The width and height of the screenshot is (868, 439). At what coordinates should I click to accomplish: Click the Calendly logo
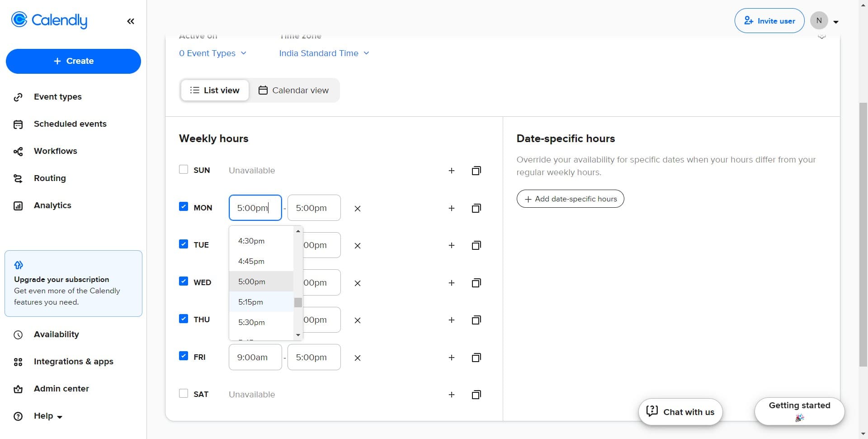point(49,20)
